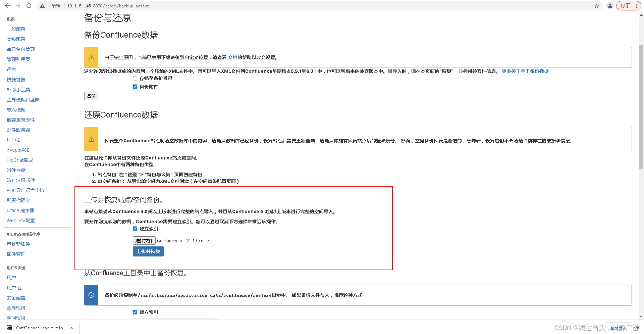Toggle 建立索引 checkbox in upload section
Screen dimensions: 644x334
click(135, 229)
